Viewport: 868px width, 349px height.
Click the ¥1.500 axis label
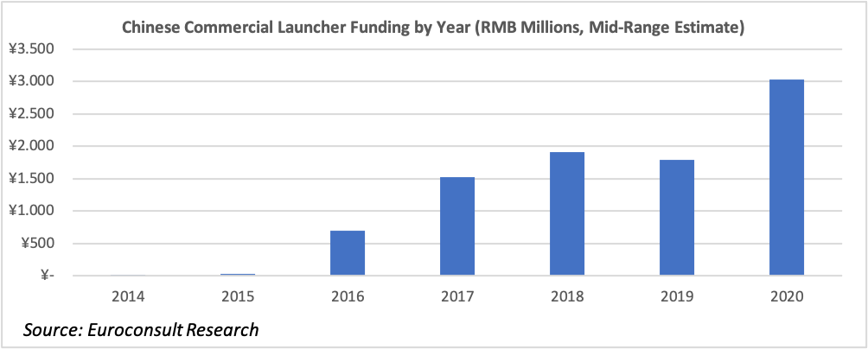[31, 179]
